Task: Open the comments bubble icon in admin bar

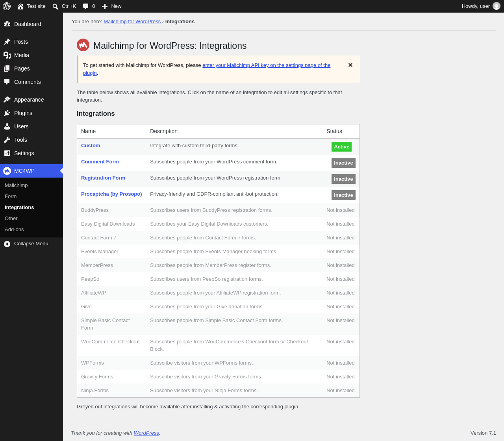Action: (86, 6)
